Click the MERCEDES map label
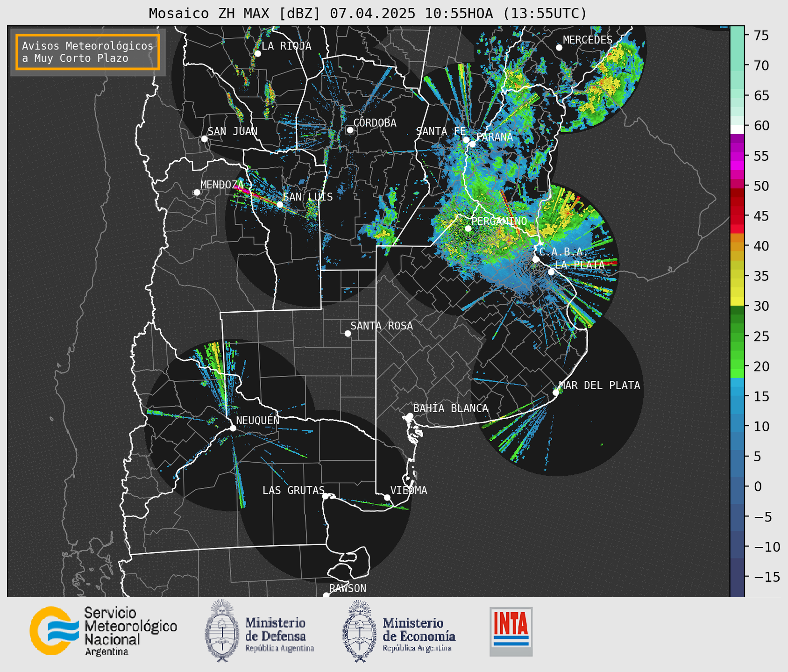 pyautogui.click(x=588, y=40)
